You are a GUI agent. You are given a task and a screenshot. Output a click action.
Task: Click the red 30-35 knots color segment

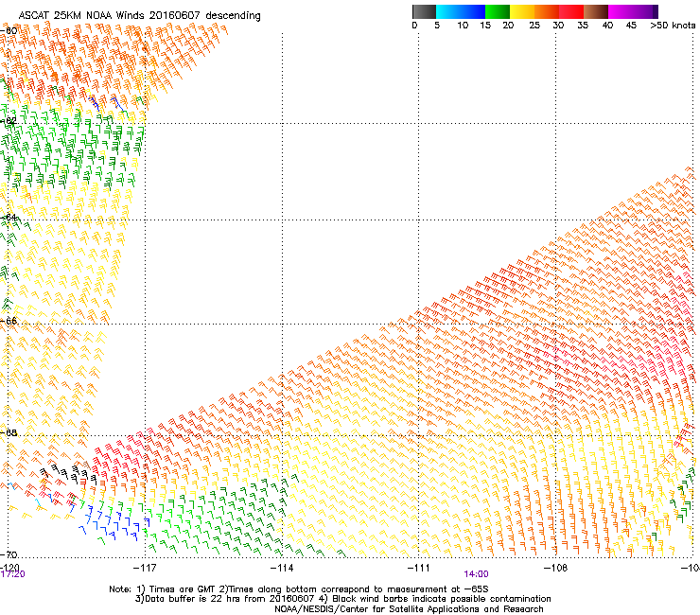coord(571,11)
